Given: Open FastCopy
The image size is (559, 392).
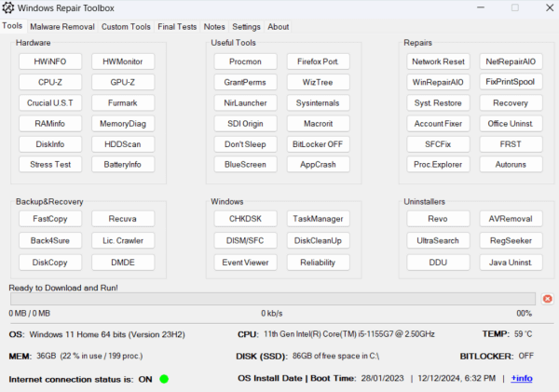Looking at the screenshot, I should pyautogui.click(x=50, y=219).
